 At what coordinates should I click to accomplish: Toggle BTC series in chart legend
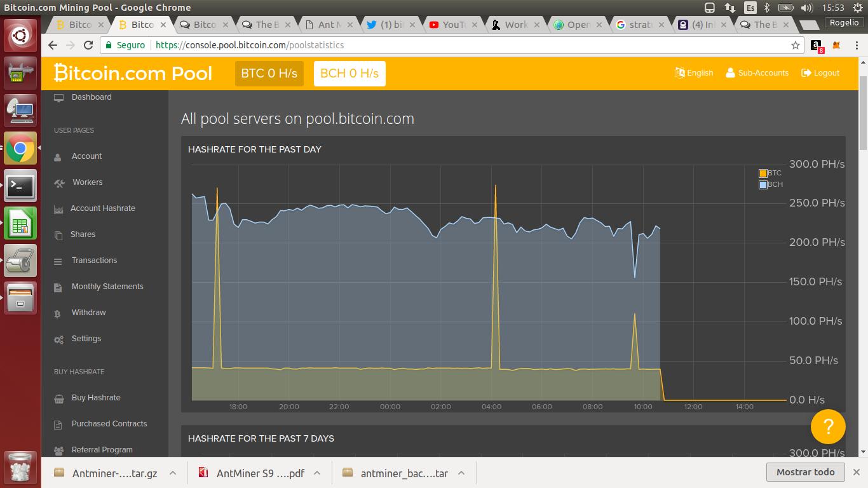tap(770, 173)
